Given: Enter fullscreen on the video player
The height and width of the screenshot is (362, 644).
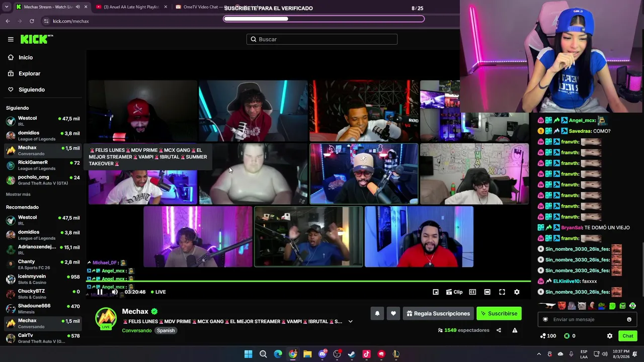Looking at the screenshot, I should pos(502,292).
